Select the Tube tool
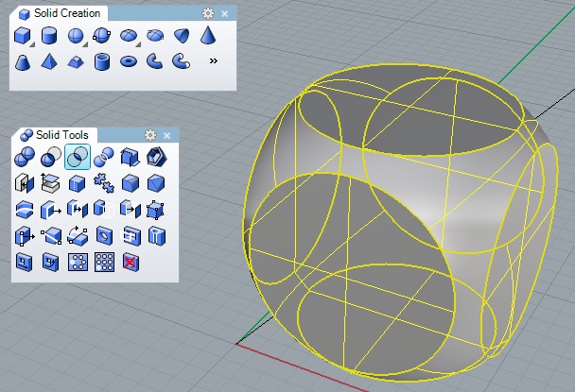Screen dimensions: 575x392 pyautogui.click(x=102, y=61)
